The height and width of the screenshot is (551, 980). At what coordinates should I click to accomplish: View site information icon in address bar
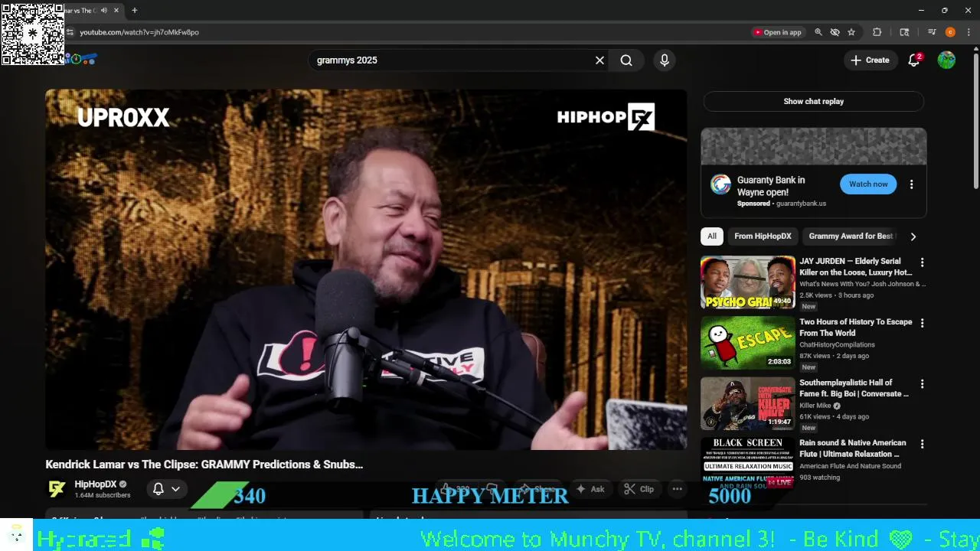[x=70, y=32]
